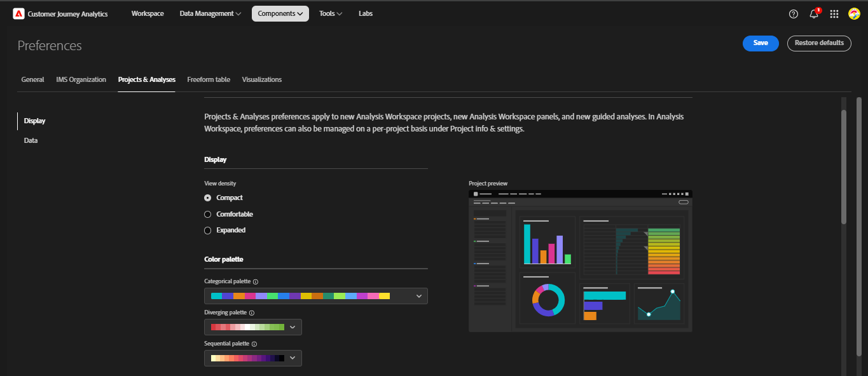
Task: Select the Expanded view density option
Action: [x=207, y=230]
